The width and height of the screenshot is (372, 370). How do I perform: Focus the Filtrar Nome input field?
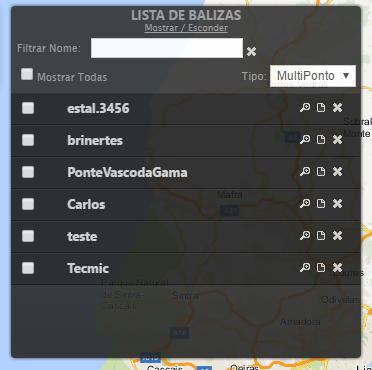click(167, 48)
